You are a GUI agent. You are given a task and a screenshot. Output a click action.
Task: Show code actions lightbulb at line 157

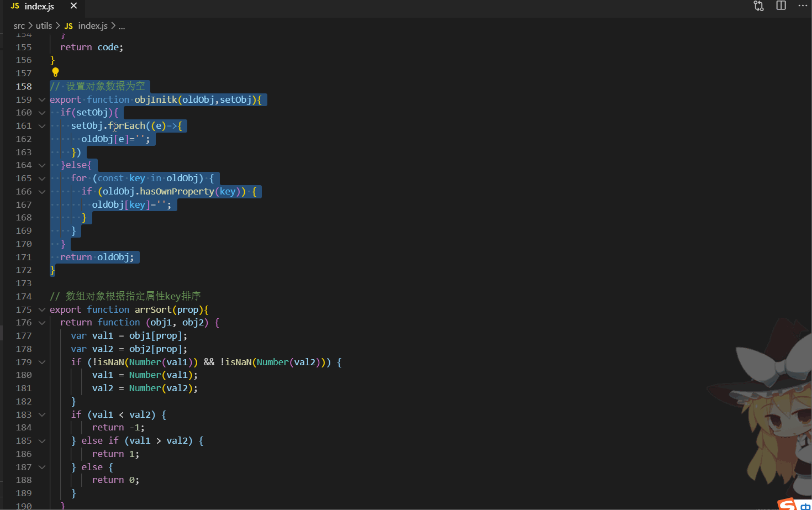tap(55, 72)
